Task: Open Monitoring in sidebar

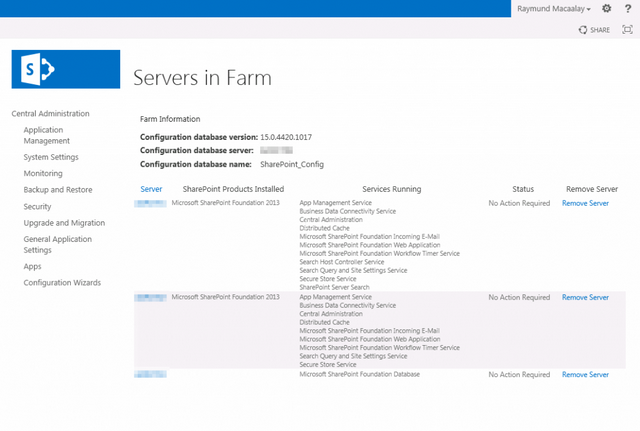Action: tap(43, 173)
